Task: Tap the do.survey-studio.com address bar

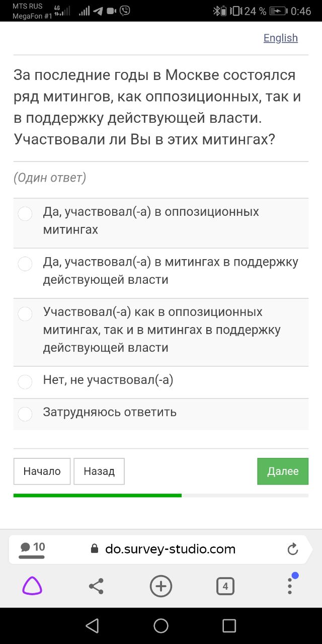Action: coord(170,549)
